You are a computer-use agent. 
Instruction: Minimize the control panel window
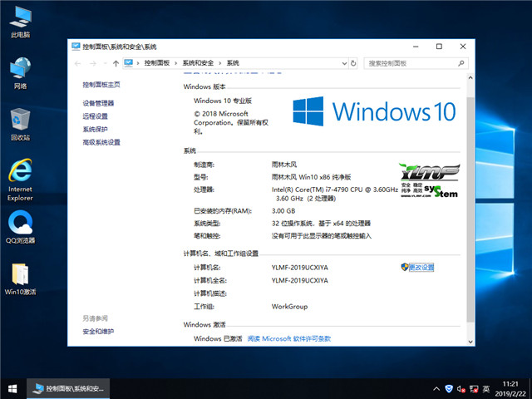416,47
